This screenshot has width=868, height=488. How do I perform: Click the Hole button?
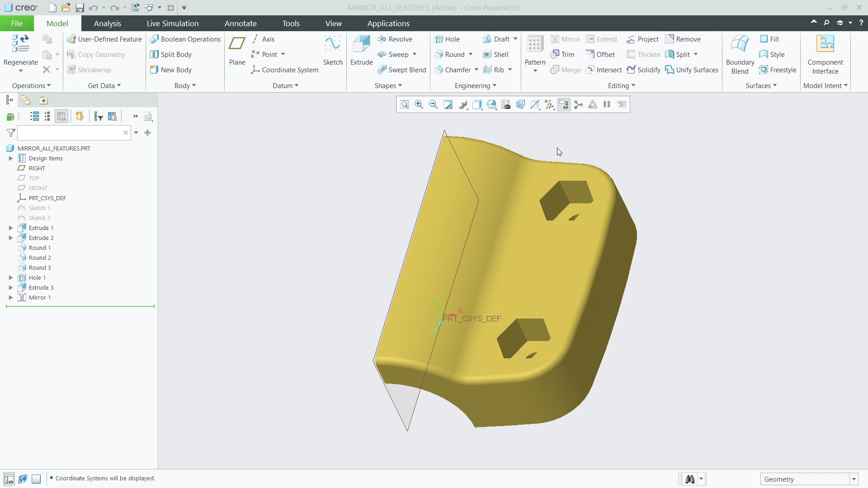click(x=447, y=39)
